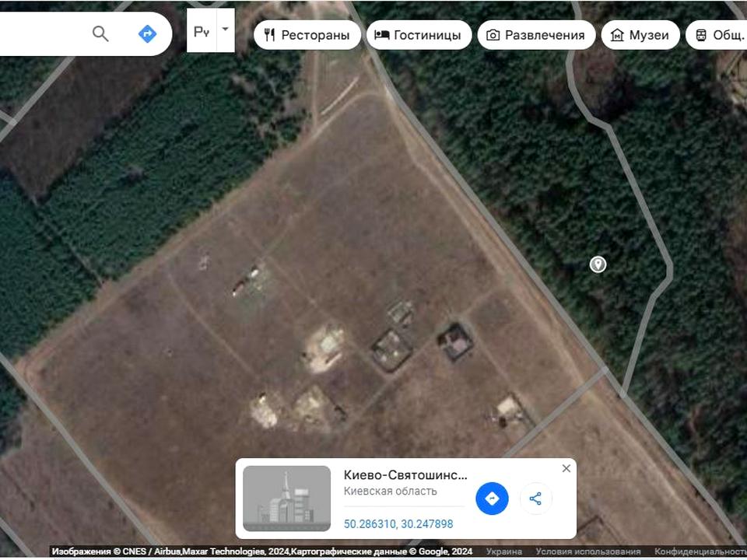Share the Киево-Святошинский location
Screen dimensions: 747x560
[535, 499]
